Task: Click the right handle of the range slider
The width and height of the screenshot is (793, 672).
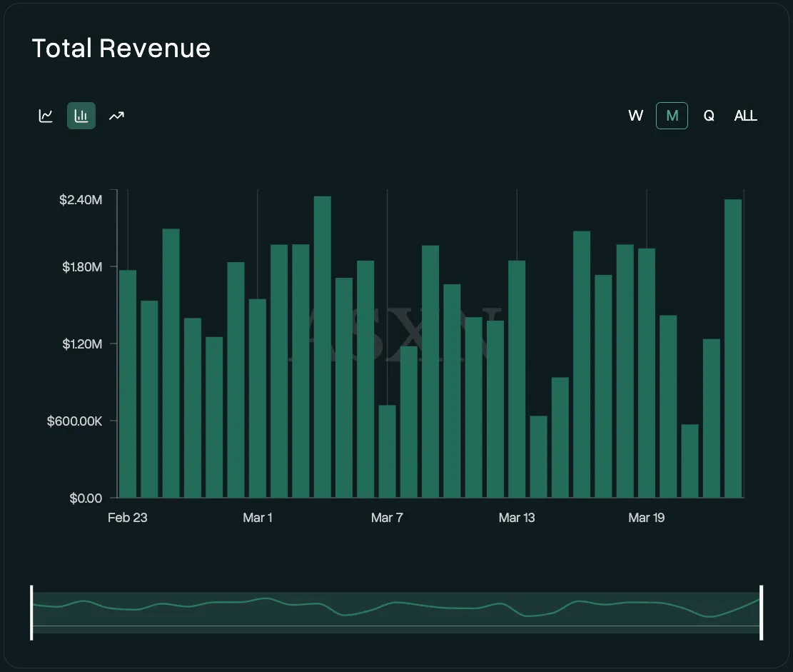Action: tap(762, 612)
